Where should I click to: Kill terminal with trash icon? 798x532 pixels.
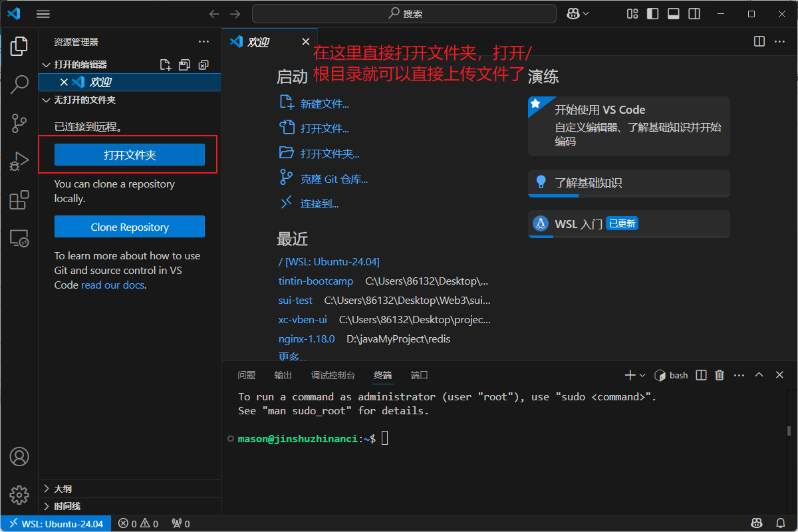pyautogui.click(x=720, y=375)
